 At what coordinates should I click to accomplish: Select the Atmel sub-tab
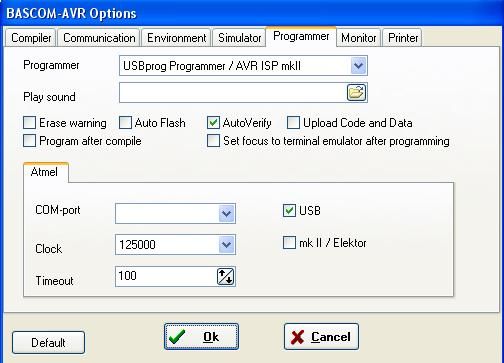click(x=44, y=172)
